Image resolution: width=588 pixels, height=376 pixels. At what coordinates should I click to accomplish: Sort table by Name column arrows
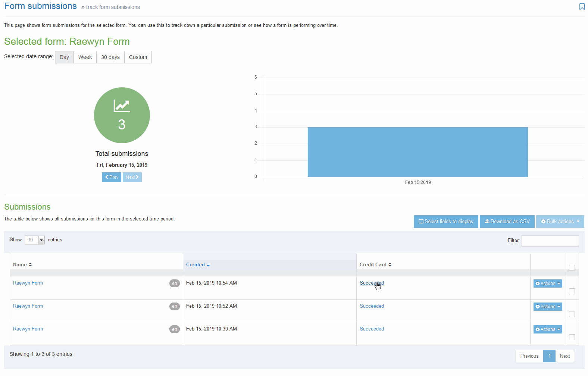pyautogui.click(x=30, y=265)
